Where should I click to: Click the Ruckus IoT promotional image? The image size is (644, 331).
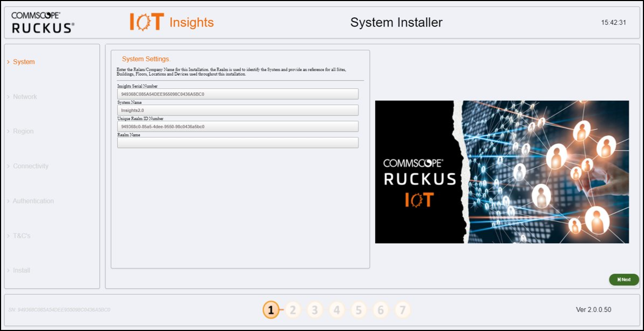[x=502, y=172]
